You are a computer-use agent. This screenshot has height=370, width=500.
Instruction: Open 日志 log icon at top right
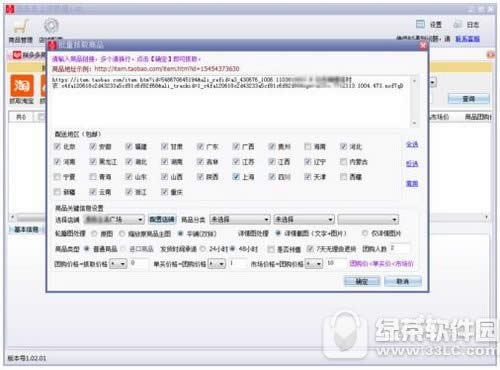458,24
